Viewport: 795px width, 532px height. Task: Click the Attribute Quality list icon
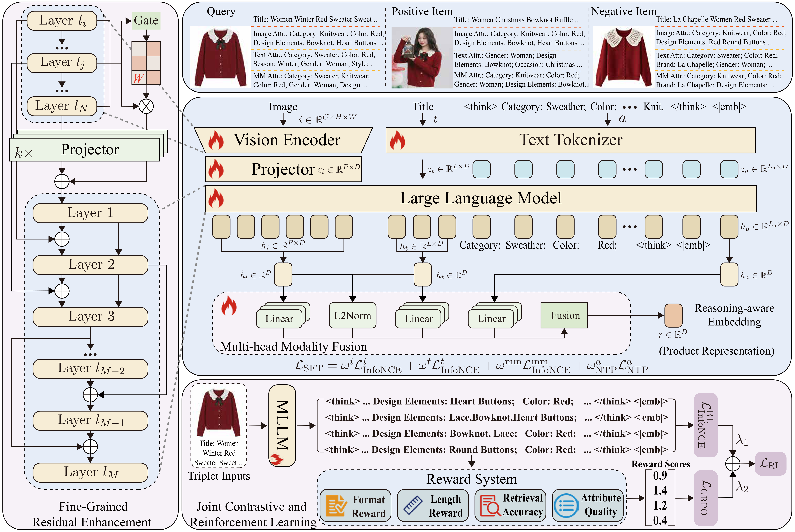pyautogui.click(x=566, y=506)
